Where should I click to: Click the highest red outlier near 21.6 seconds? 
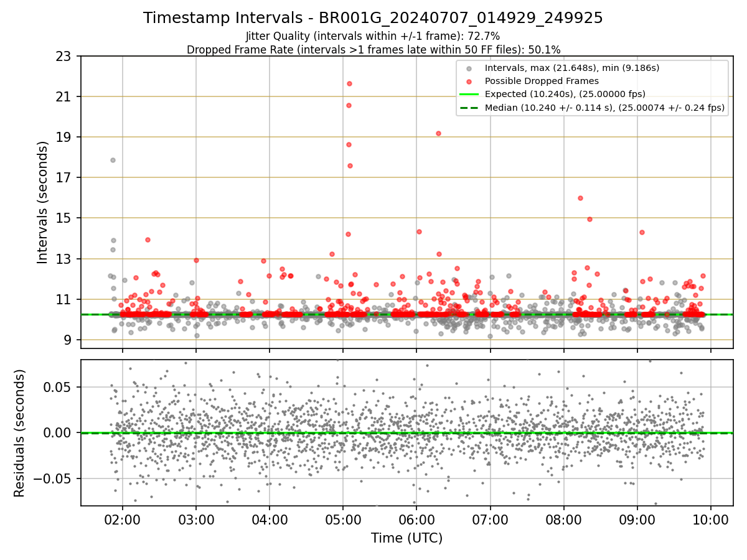point(349,83)
